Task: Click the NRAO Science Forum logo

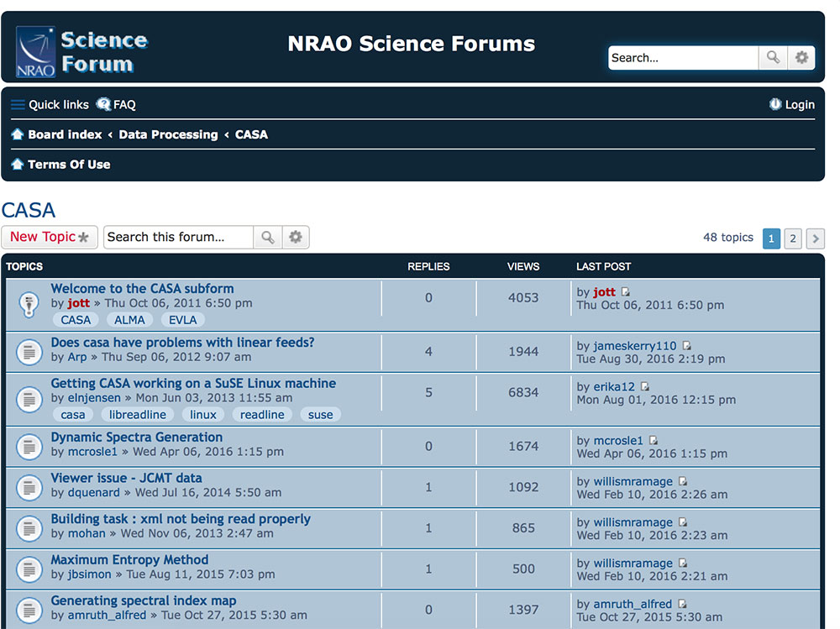Action: tap(81, 52)
